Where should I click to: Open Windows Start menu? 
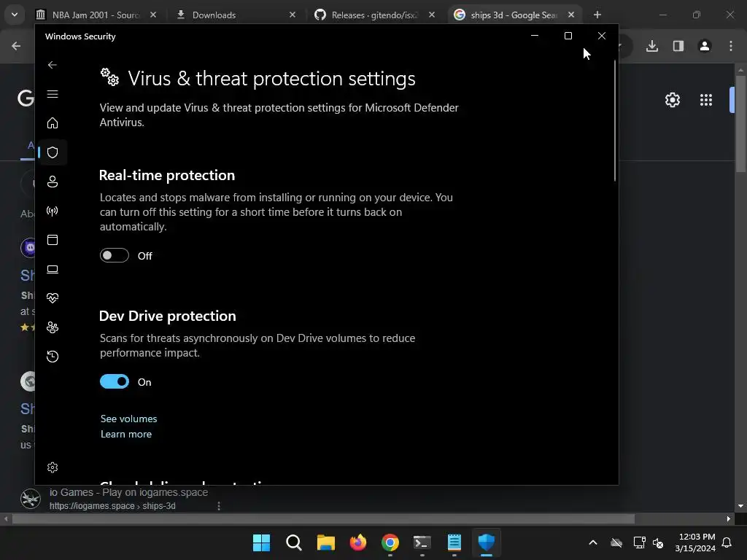tap(262, 542)
